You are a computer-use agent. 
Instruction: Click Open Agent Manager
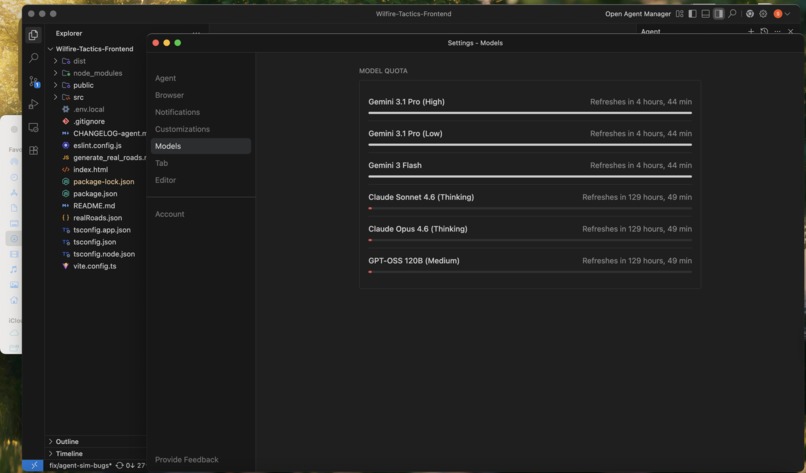click(637, 14)
